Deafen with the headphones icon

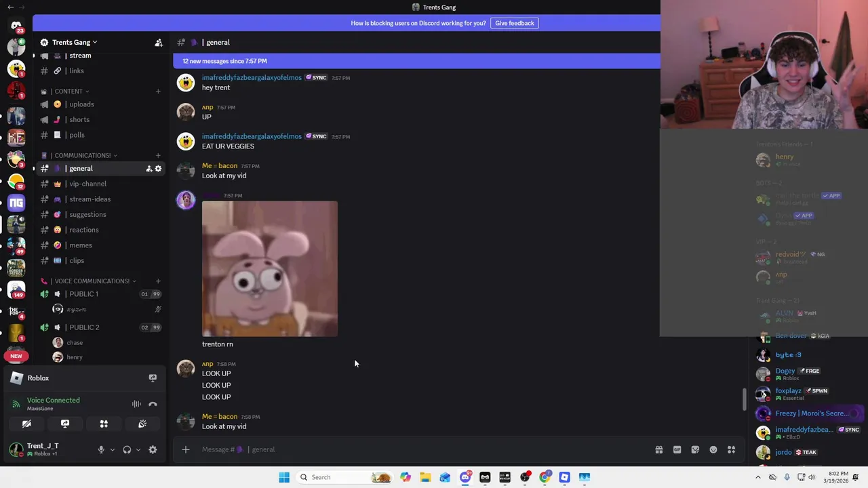[x=127, y=449]
